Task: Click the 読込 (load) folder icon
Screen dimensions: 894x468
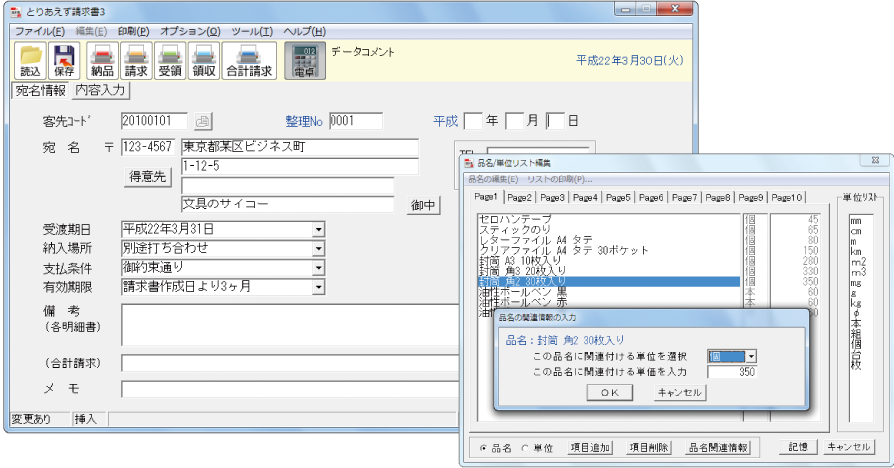Action: click(30, 60)
